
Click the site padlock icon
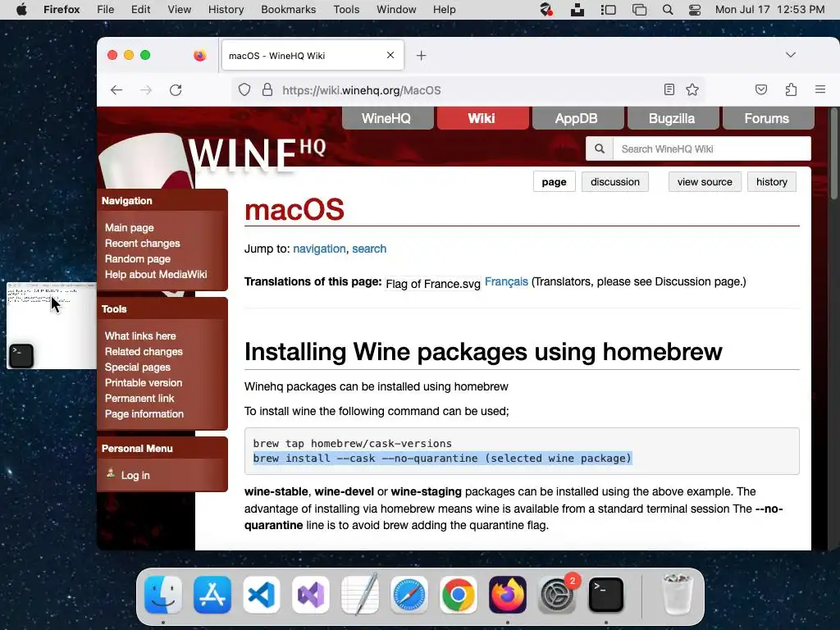[x=267, y=89]
